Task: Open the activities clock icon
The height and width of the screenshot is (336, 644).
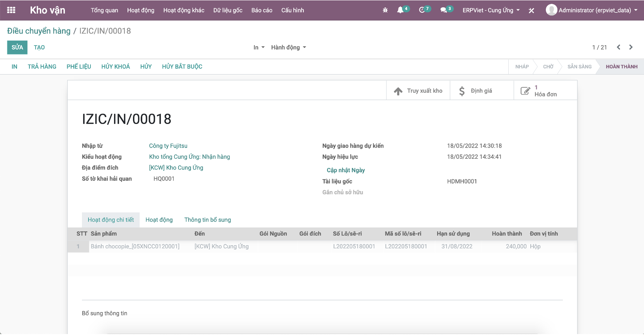Action: 422,10
